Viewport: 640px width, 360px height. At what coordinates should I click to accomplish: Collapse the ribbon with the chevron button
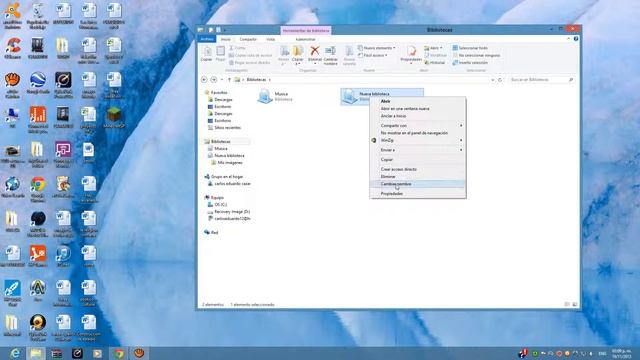569,39
